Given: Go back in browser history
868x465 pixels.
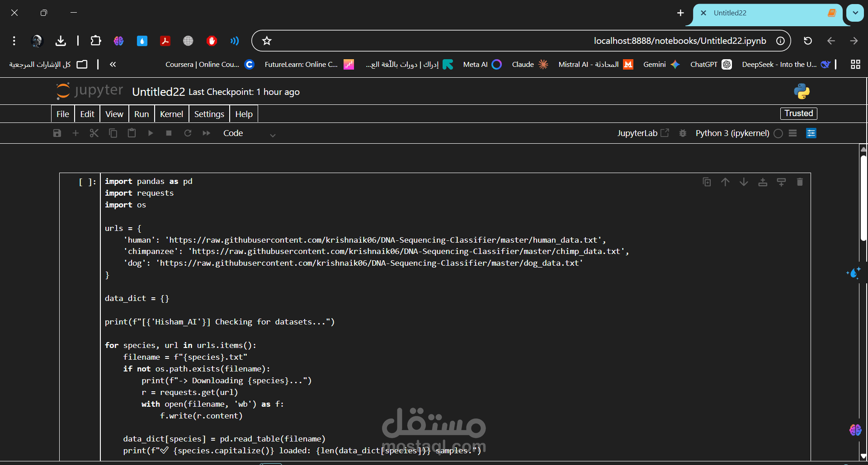Looking at the screenshot, I should (831, 41).
